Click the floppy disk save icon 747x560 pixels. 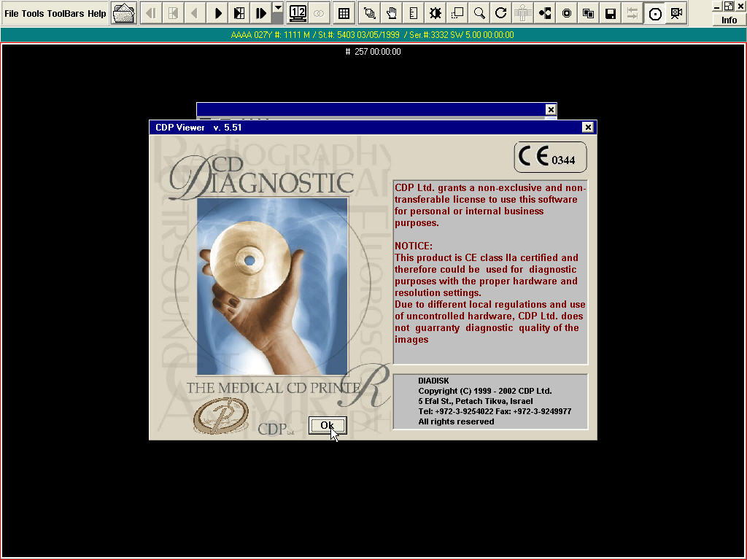(x=611, y=13)
